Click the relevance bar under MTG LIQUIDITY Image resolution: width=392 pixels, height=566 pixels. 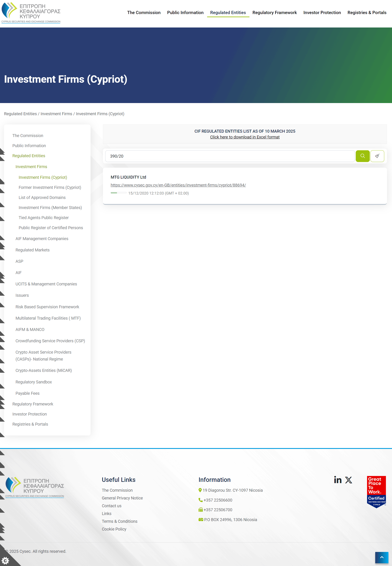click(118, 193)
